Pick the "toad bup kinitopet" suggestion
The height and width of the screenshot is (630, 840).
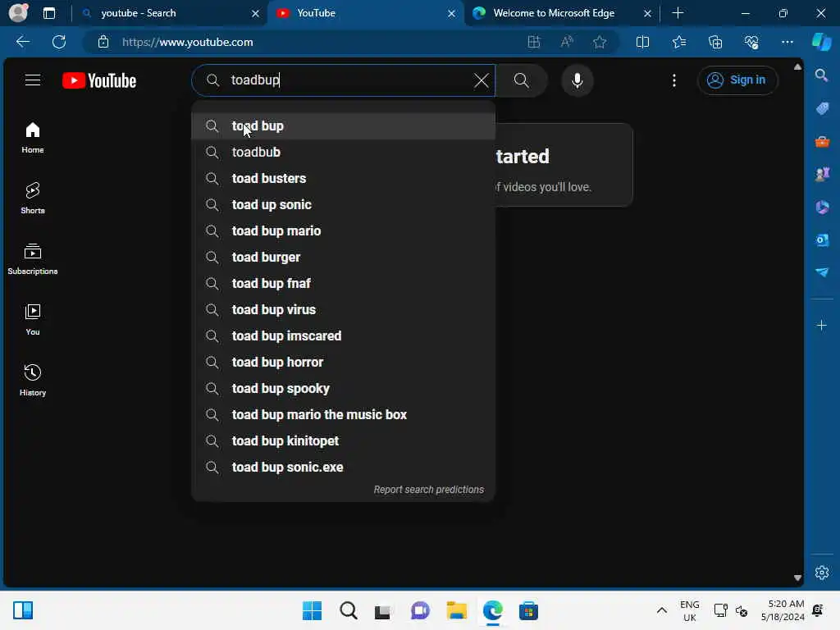coord(344,441)
